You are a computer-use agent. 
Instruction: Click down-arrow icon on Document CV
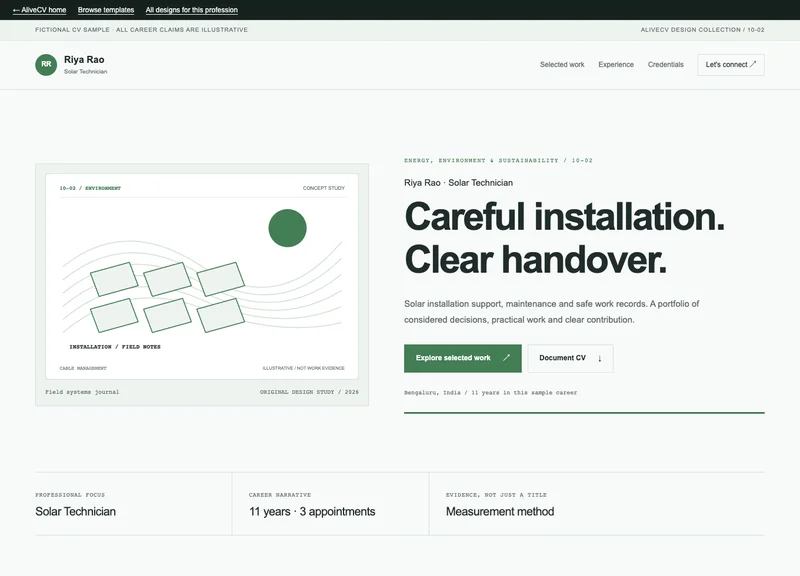[x=599, y=358]
